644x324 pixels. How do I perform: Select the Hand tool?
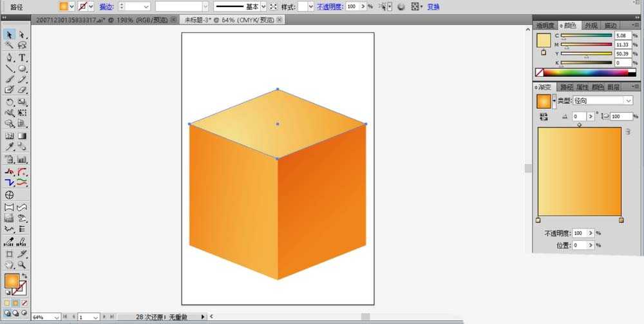[10, 265]
